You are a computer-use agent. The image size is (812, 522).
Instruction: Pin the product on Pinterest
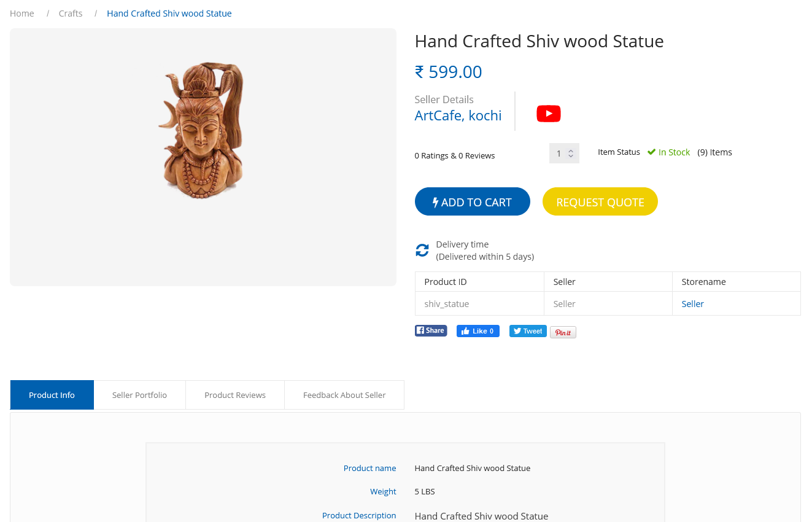click(563, 332)
